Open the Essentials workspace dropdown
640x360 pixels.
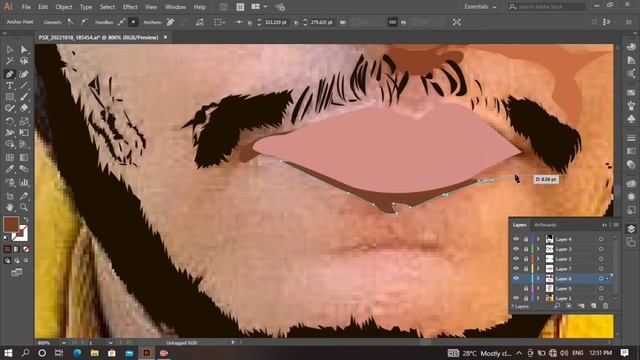[480, 7]
